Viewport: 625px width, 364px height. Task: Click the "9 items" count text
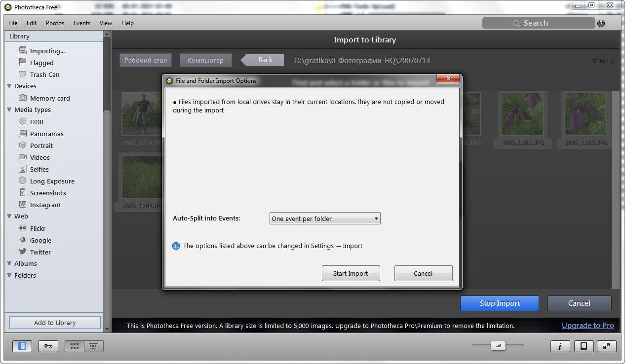603,61
